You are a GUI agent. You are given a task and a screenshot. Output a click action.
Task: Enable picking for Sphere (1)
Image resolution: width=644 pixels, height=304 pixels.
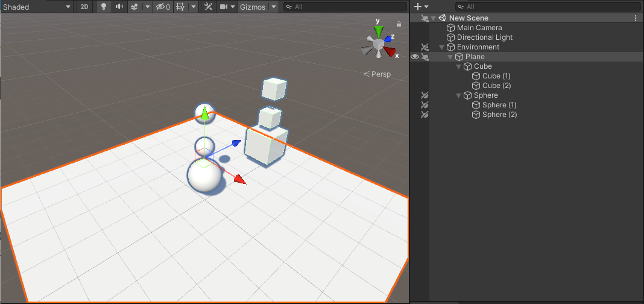[x=425, y=105]
